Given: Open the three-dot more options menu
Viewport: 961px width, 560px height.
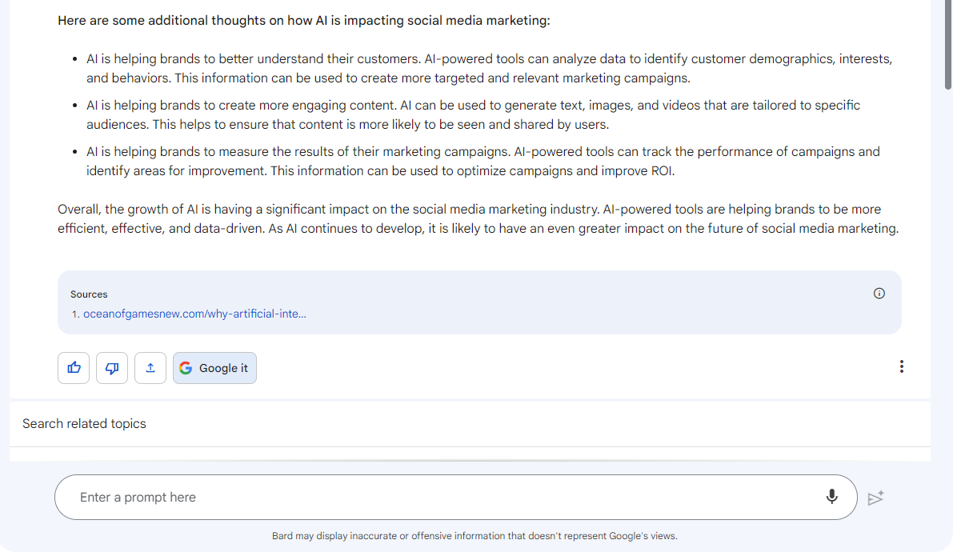Looking at the screenshot, I should point(902,366).
